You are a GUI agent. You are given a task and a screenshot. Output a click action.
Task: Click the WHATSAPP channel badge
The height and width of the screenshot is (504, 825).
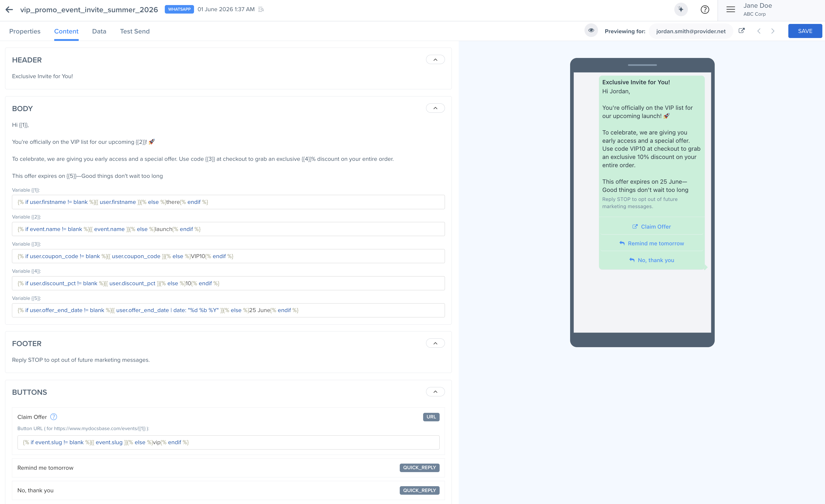tap(179, 9)
